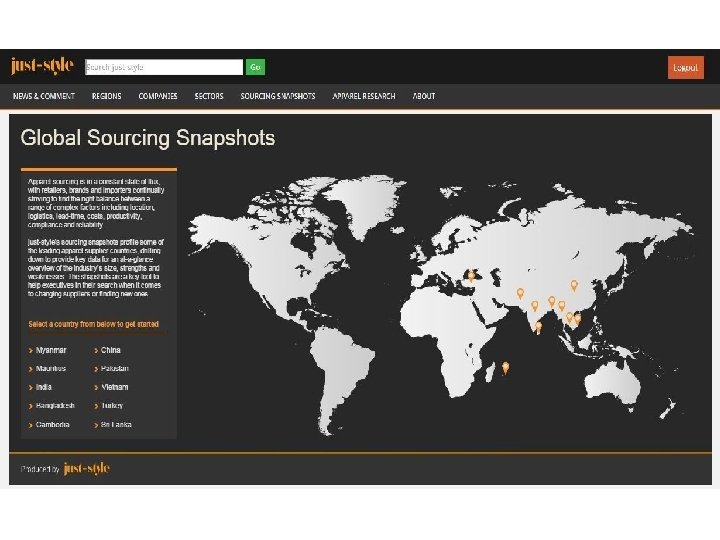Select Mauritius in the country list
Viewport: 720px width, 540px height.
pos(51,368)
